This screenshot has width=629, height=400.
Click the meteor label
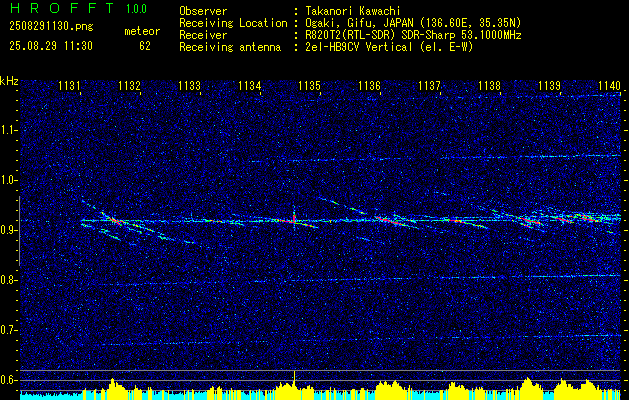coord(142,31)
